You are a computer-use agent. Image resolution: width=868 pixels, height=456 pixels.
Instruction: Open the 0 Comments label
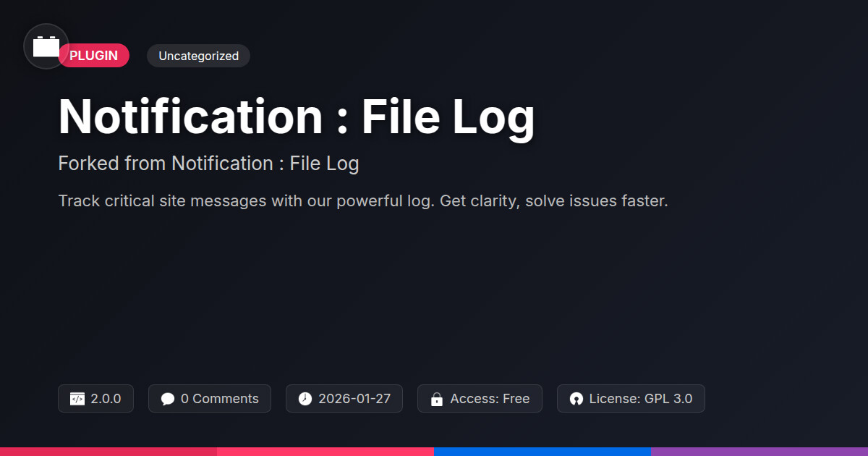click(x=219, y=399)
